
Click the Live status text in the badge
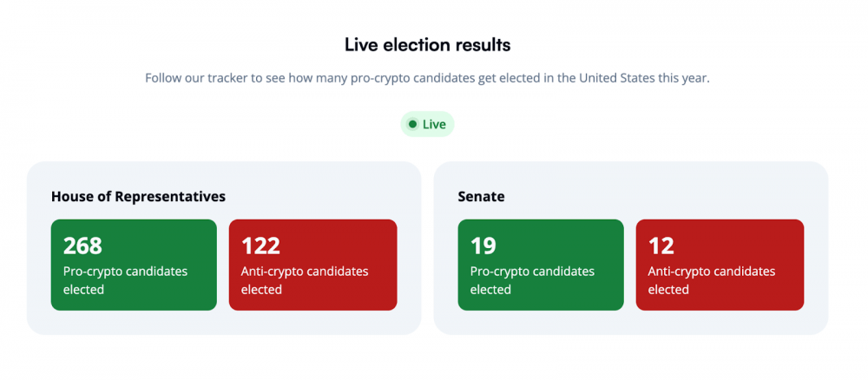pyautogui.click(x=434, y=124)
